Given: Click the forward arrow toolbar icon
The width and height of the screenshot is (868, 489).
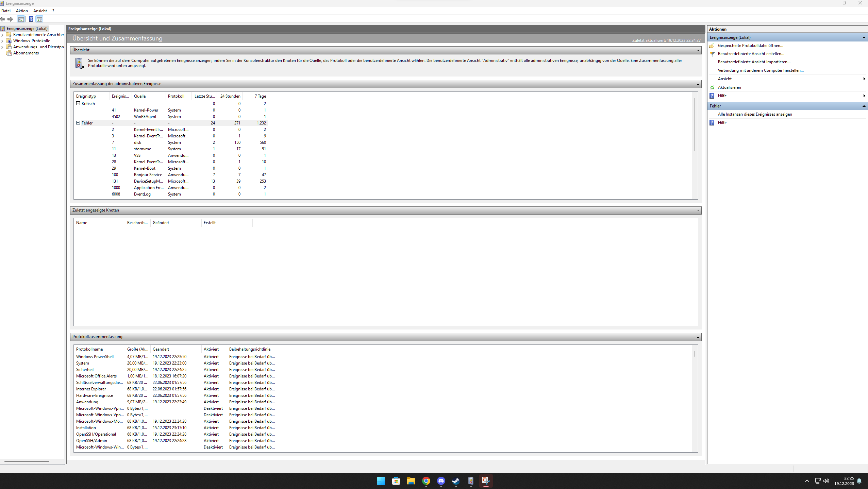Looking at the screenshot, I should click(10, 19).
